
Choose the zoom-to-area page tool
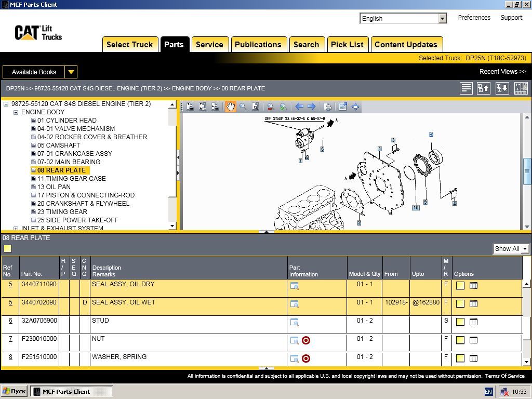point(255,107)
